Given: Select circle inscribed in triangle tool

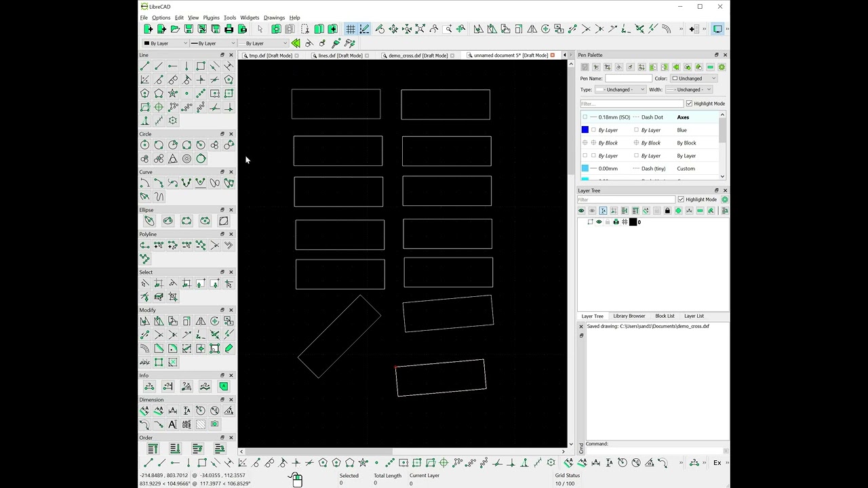Looking at the screenshot, I should point(172,159).
